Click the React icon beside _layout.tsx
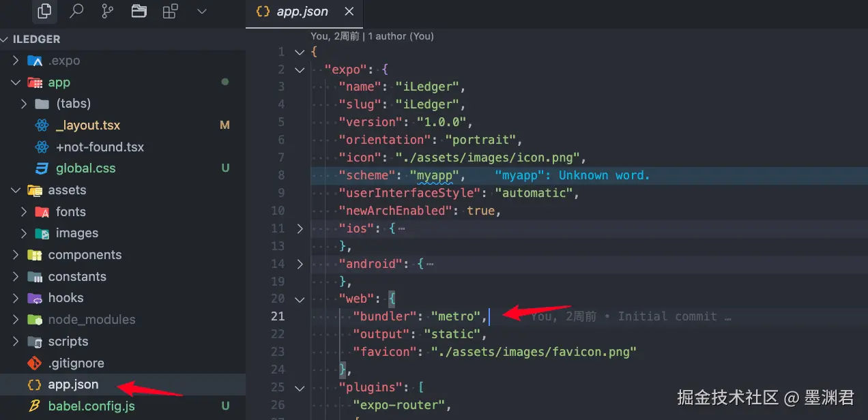Screen dimensions: 868x420 click(42, 125)
